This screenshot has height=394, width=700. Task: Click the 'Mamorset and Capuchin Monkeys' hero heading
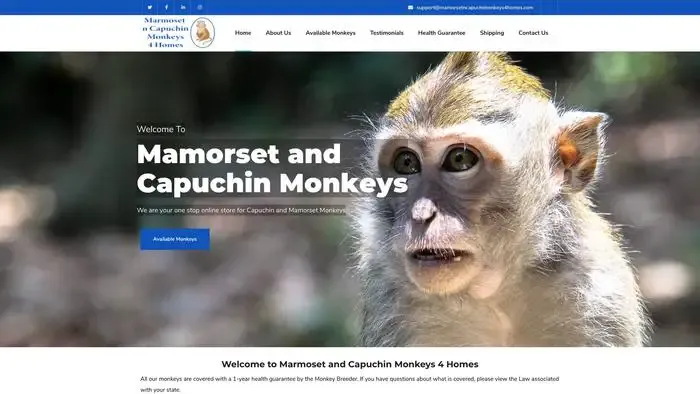click(272, 169)
